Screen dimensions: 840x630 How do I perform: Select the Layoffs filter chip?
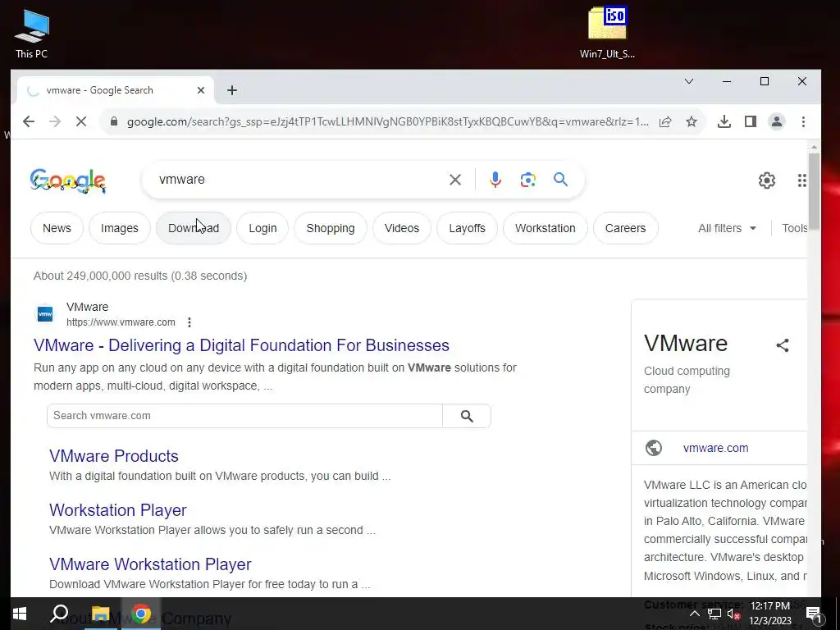tap(467, 228)
